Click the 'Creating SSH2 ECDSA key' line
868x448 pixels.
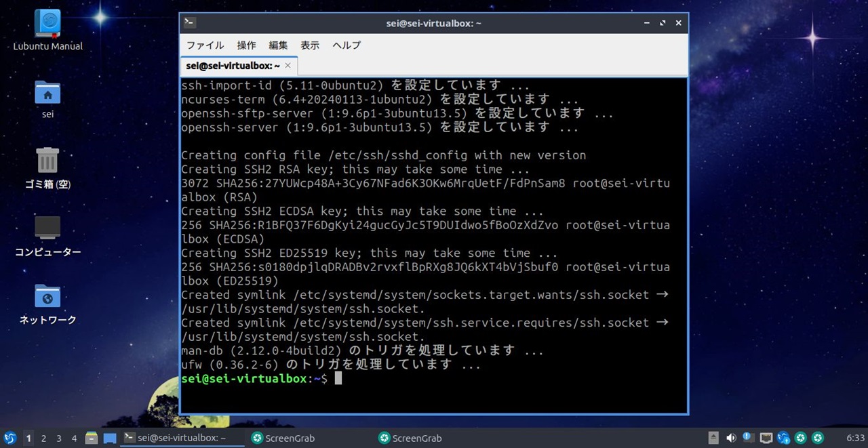point(363,211)
